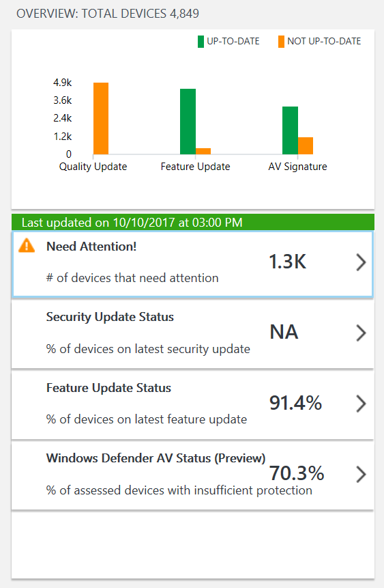Select the small orange Feature Update bar
Screen dimensions: 384x588
point(203,151)
